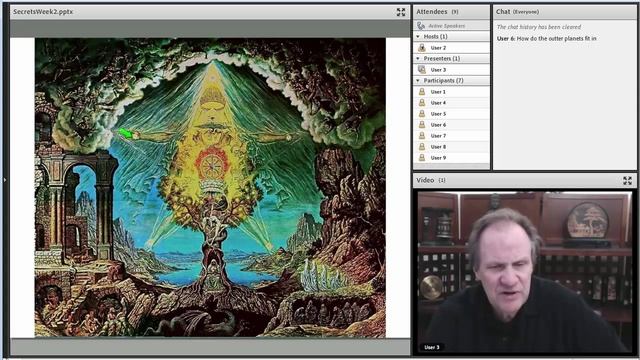This screenshot has width=640, height=360.
Task: Click the host icon beside User 2
Action: point(422,48)
